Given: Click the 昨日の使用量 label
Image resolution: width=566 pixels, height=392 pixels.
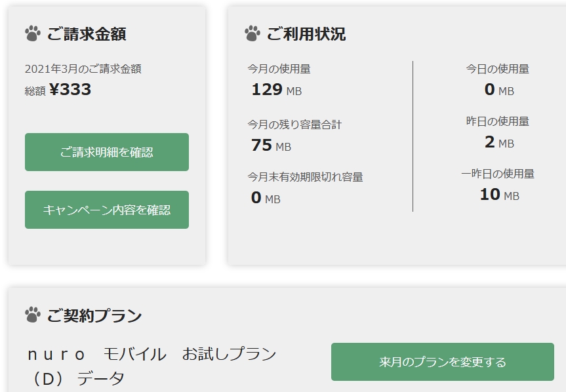Looking at the screenshot, I should tap(497, 121).
